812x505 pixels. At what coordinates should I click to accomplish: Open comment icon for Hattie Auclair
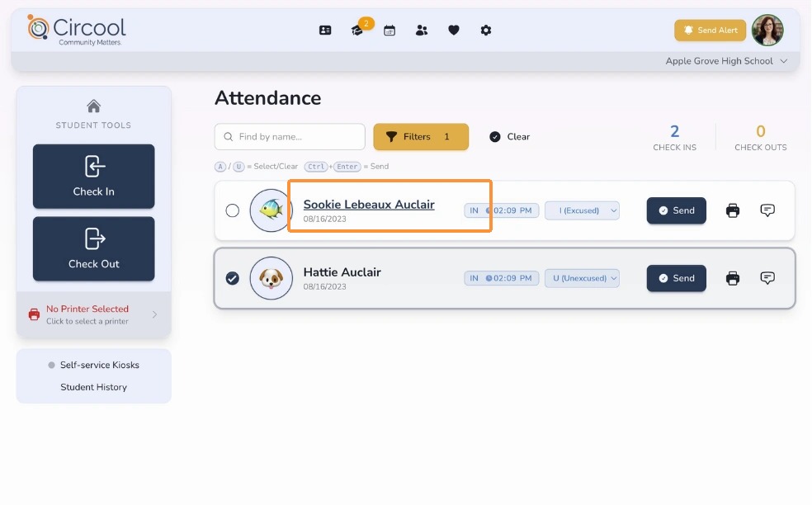(x=767, y=278)
